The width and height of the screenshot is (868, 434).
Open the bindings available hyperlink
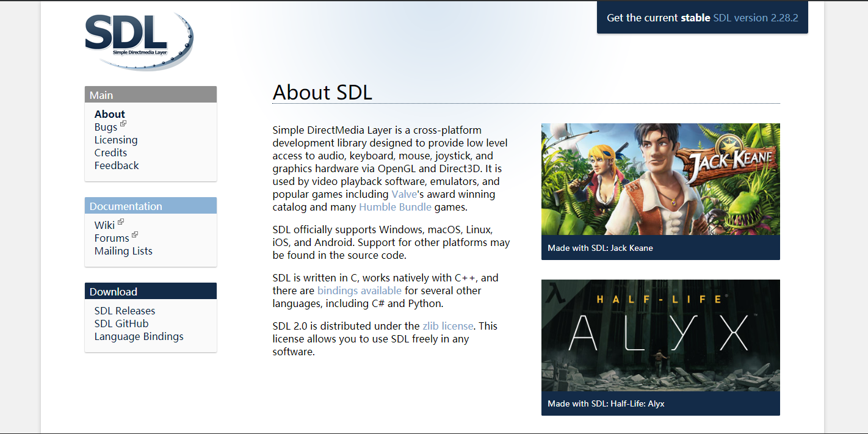360,291
